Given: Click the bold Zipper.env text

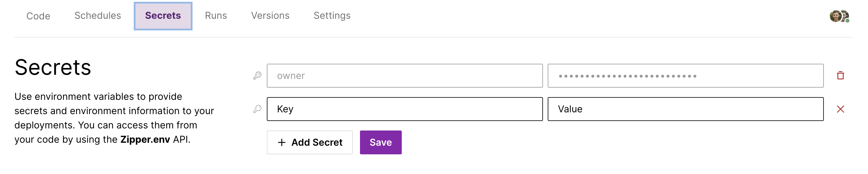Looking at the screenshot, I should click(x=145, y=139).
